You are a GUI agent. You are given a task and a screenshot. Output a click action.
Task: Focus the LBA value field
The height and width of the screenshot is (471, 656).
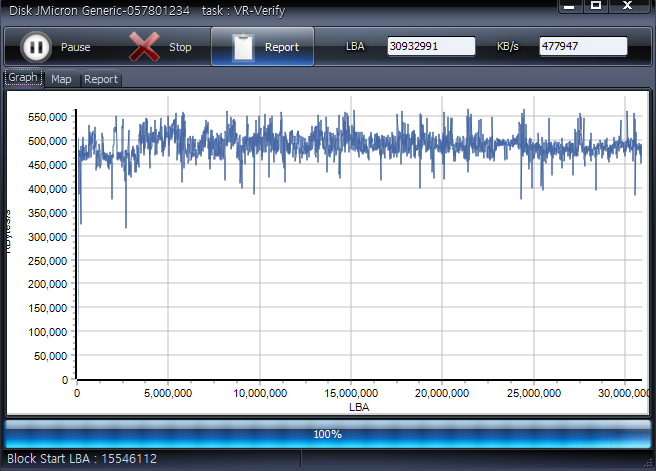click(x=431, y=46)
